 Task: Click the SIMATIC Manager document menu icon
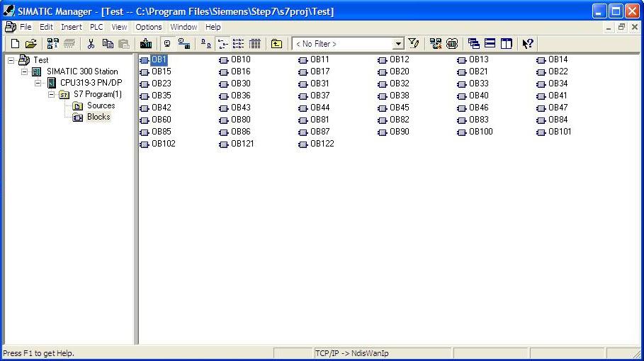pos(10,27)
